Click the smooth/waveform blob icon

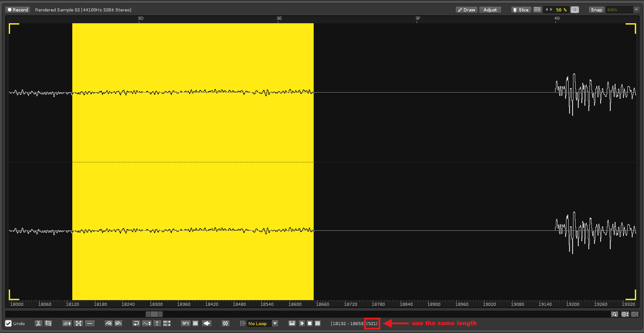[207, 323]
